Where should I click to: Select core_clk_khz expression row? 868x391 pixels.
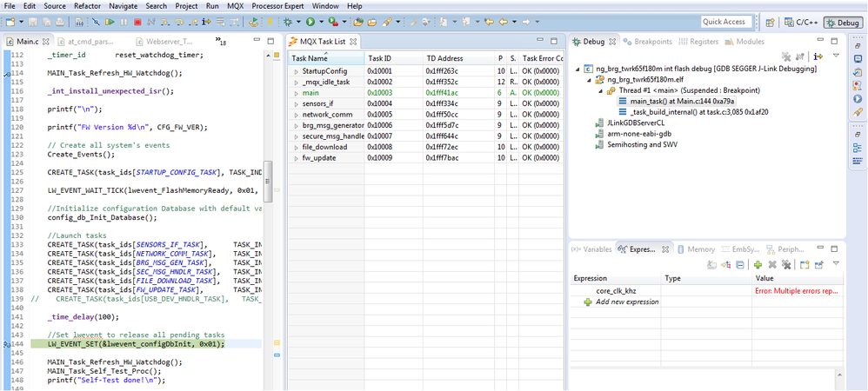707,291
